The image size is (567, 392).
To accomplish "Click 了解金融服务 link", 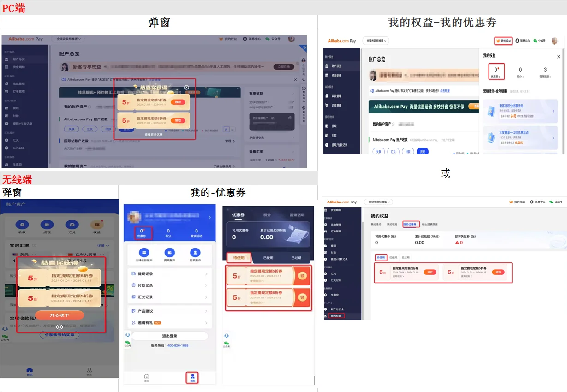I will coord(224,166).
